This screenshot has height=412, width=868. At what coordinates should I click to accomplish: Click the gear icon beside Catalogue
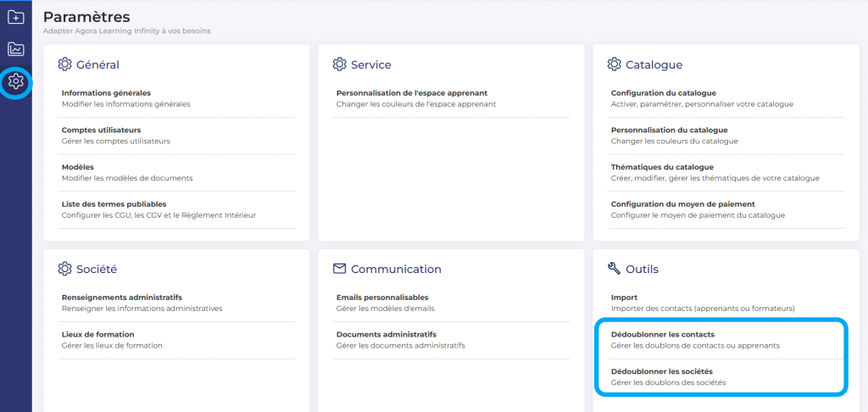(614, 64)
